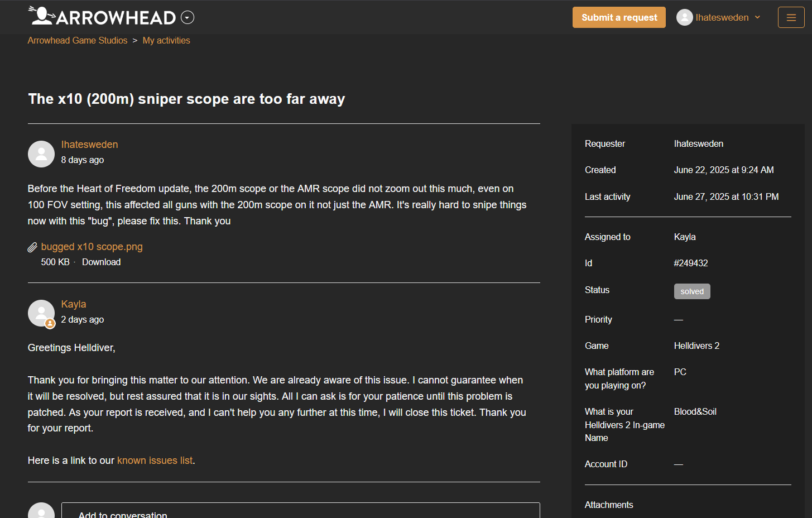Click the Arrowhead logo

point(102,17)
